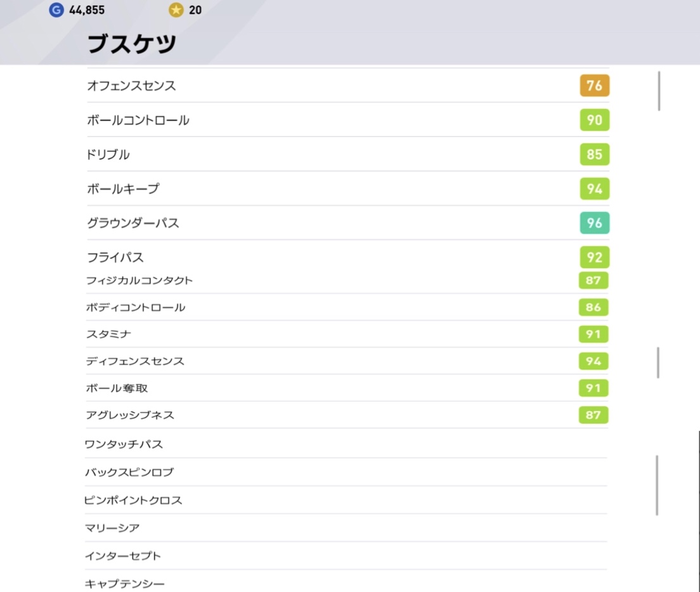Click the 85 dribble rating badge
Image resolution: width=700 pixels, height=592 pixels.
pyautogui.click(x=594, y=154)
